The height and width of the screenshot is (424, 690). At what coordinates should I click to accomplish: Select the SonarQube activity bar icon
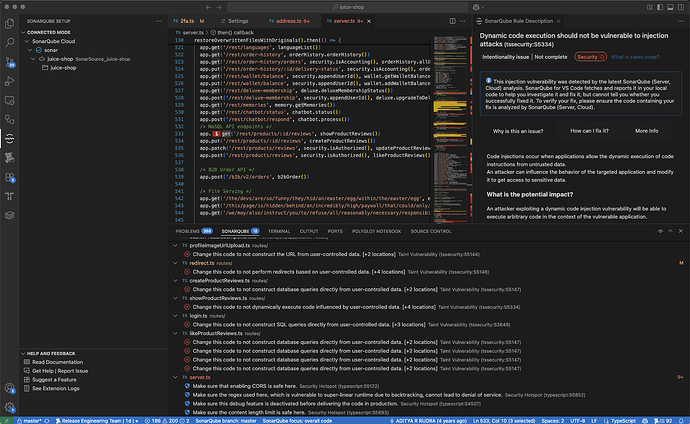pyautogui.click(x=9, y=139)
